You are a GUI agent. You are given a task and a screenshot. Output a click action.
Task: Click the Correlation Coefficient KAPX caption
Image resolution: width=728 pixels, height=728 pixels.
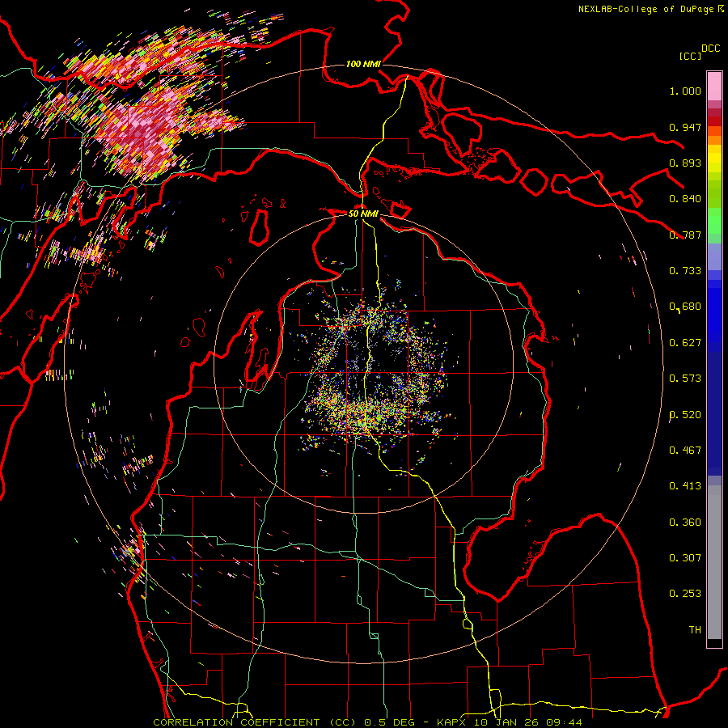coord(367,722)
